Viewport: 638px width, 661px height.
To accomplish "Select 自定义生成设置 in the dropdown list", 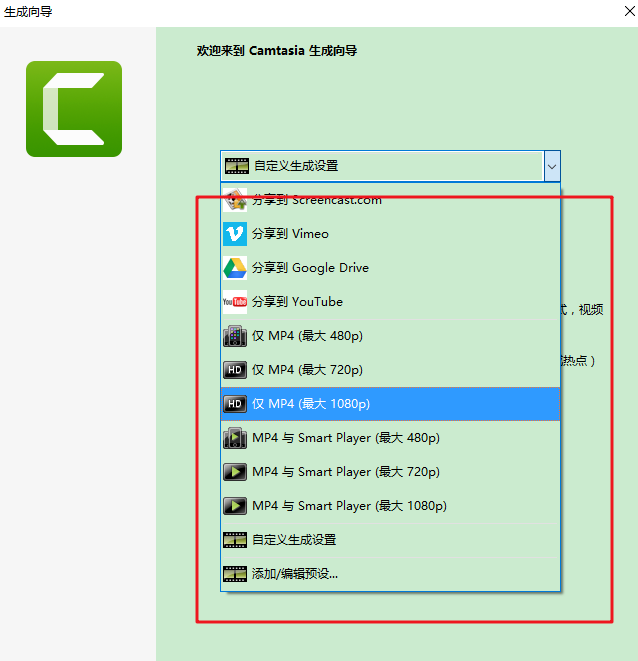I will [390, 540].
